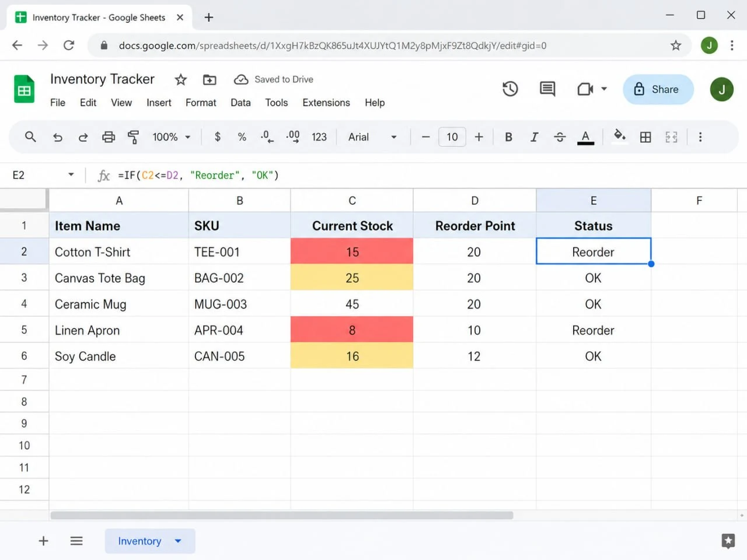Select the SKU cell CAN-005
This screenshot has width=747, height=560.
pyautogui.click(x=239, y=356)
